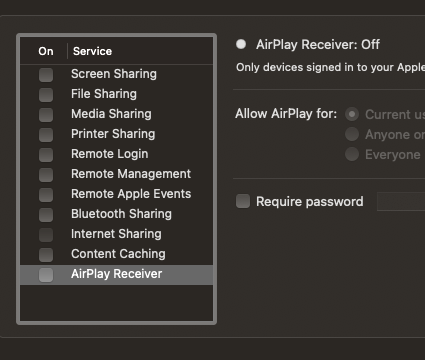Check the Require password box
Image resolution: width=425 pixels, height=360 pixels.
243,201
